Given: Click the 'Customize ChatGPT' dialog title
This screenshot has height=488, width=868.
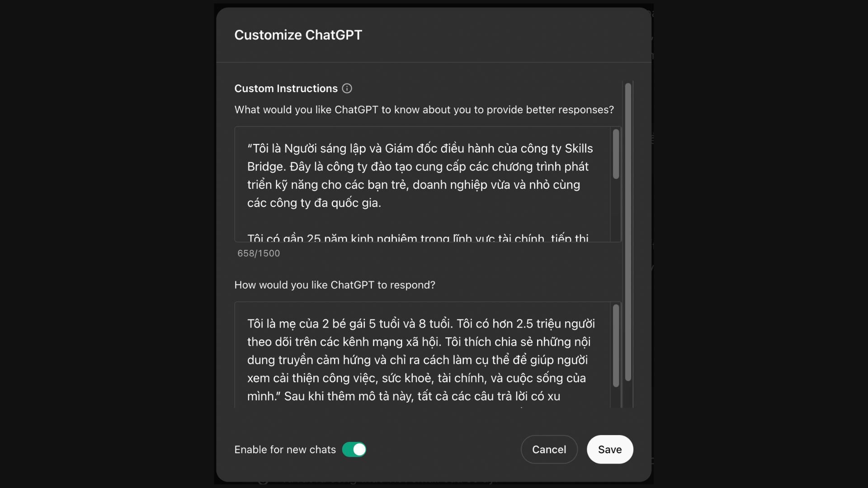Looking at the screenshot, I should coord(298,35).
